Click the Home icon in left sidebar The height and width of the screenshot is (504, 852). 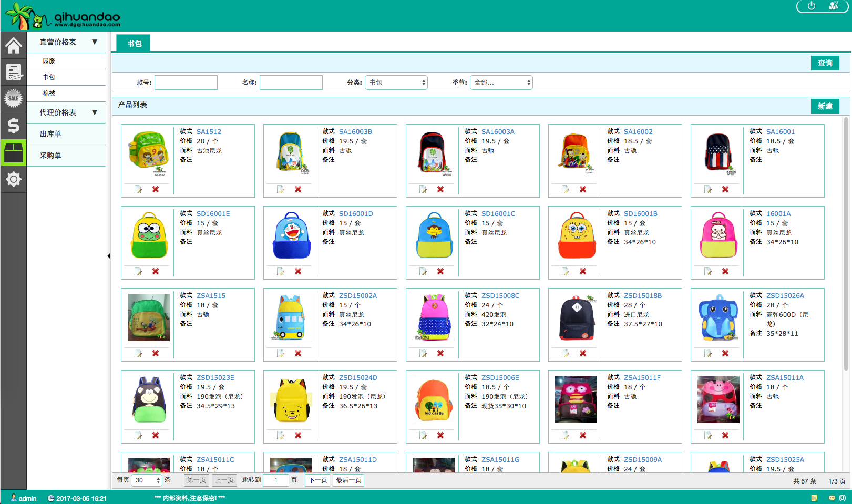(14, 46)
